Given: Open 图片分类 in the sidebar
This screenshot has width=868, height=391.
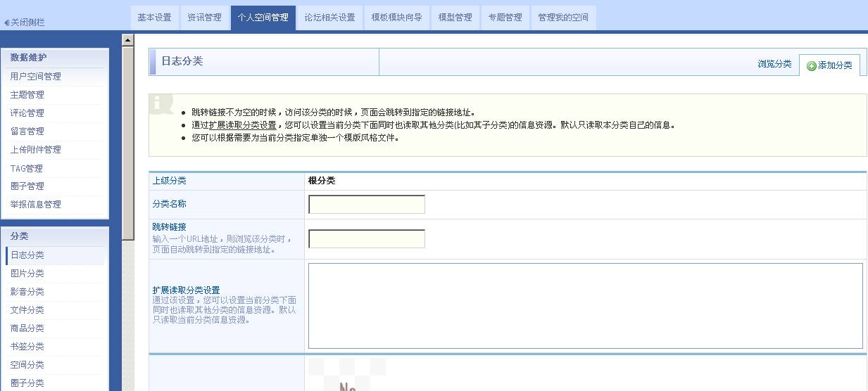Looking at the screenshot, I should point(27,274).
